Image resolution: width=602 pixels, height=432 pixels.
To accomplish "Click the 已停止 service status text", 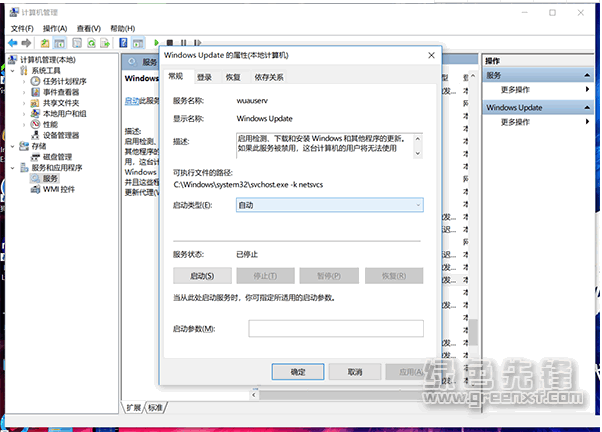I will pos(247,254).
